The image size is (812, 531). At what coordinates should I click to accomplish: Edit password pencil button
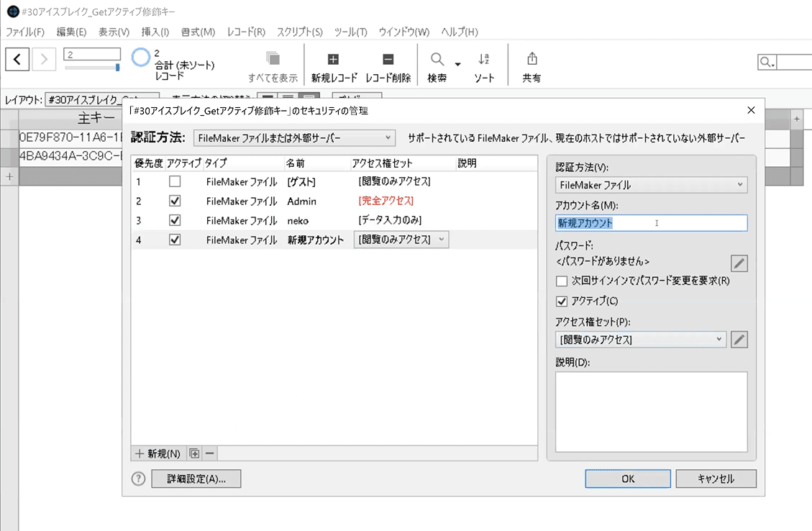click(739, 263)
